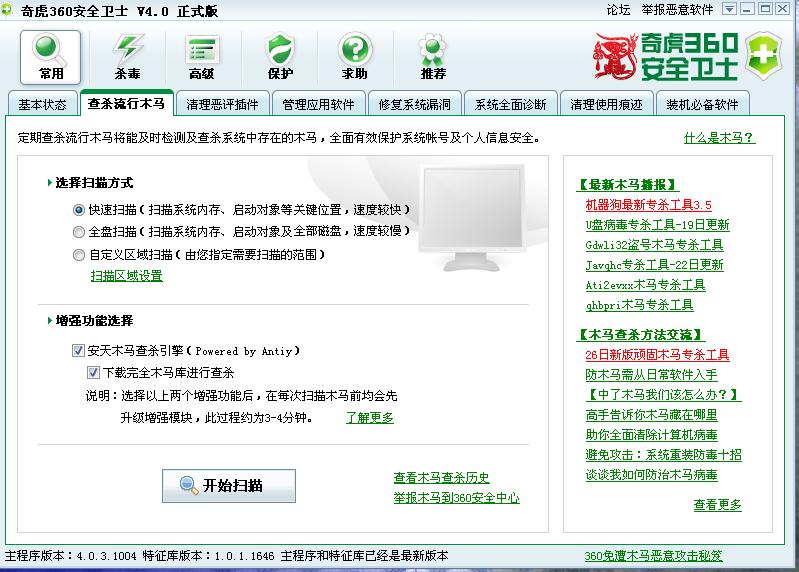This screenshot has height=572, width=799.
Task: Switch to the 查杀流行木马 tab
Action: [x=126, y=103]
